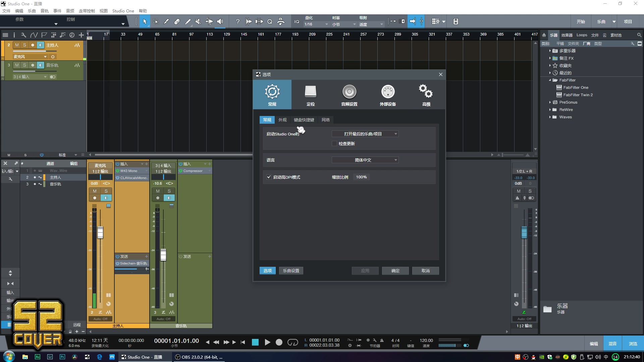Select the Eraser tool
Image resolution: width=644 pixels, height=362 pixels.
[177, 21]
